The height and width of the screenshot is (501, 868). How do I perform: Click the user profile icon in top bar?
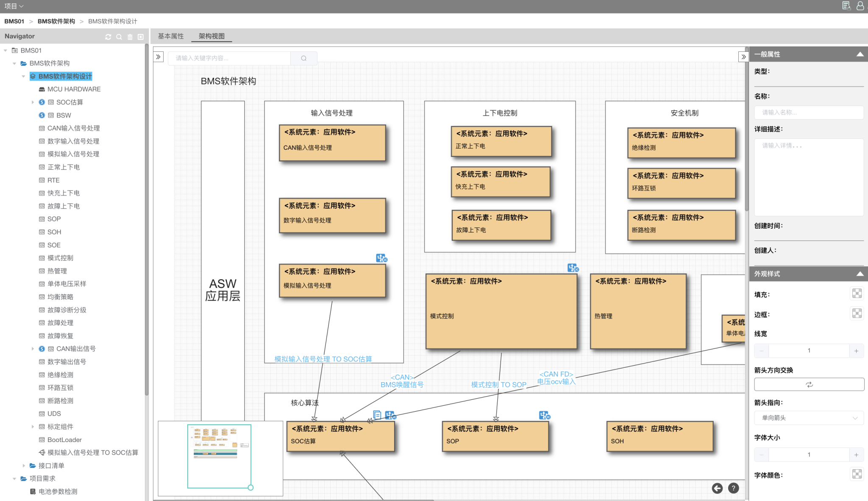[860, 6]
